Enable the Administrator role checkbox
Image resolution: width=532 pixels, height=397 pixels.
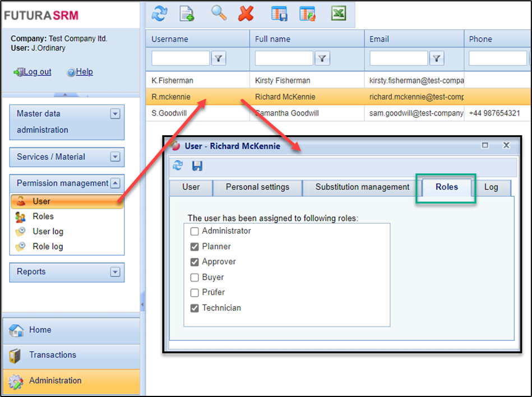click(x=195, y=231)
